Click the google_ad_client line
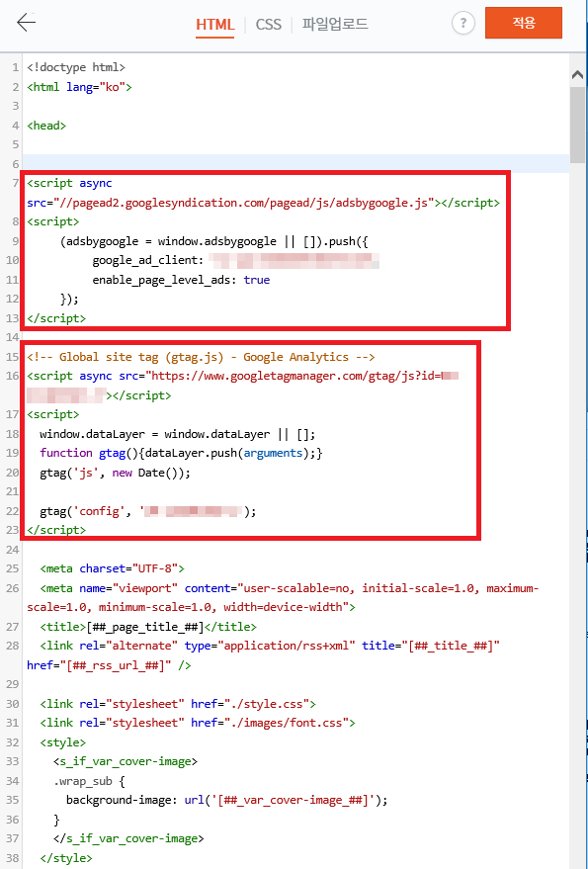 (236, 260)
